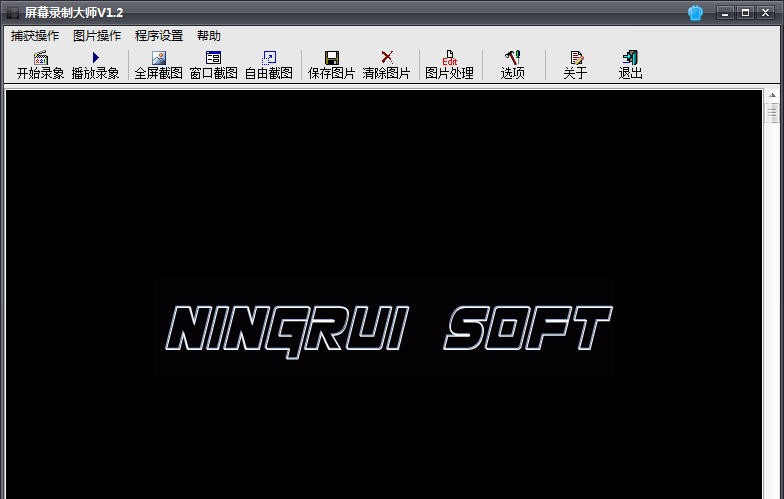Minimize the 屏幕录制大师 window
Screen dimensions: 784x499
point(725,12)
